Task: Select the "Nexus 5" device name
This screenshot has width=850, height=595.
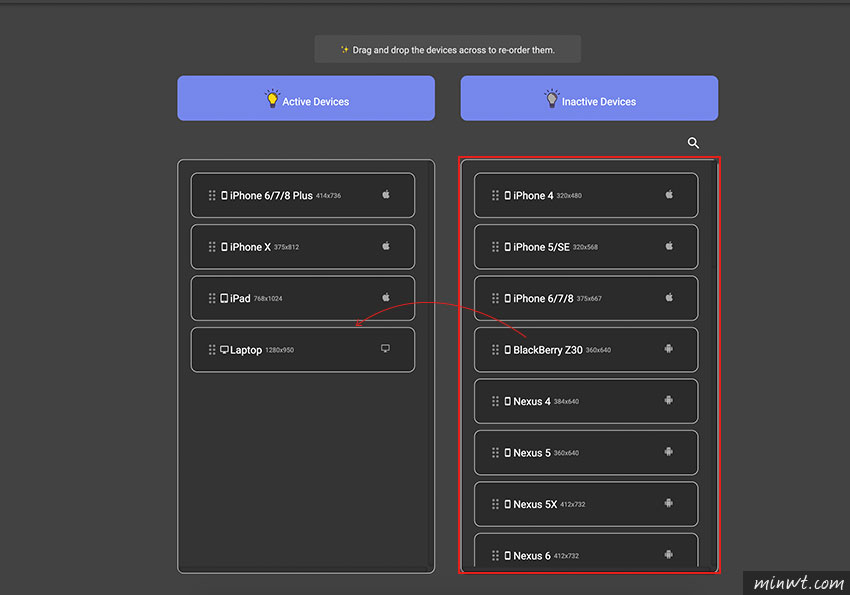Action: [x=532, y=453]
